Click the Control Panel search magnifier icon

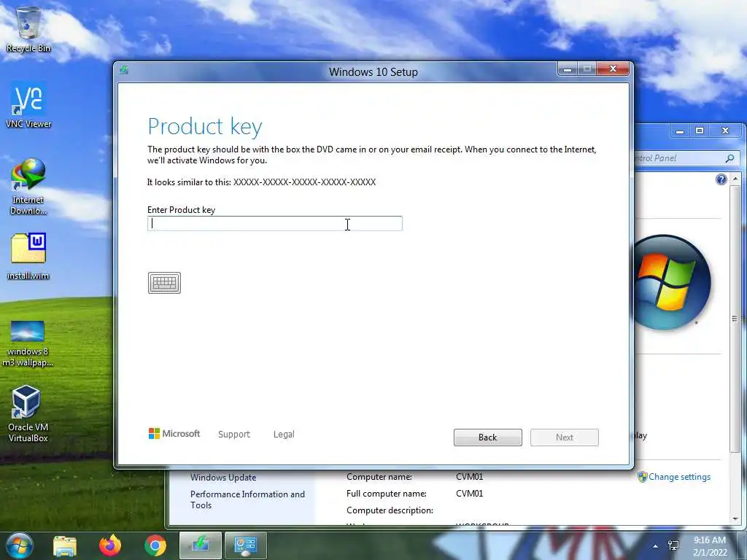point(729,158)
